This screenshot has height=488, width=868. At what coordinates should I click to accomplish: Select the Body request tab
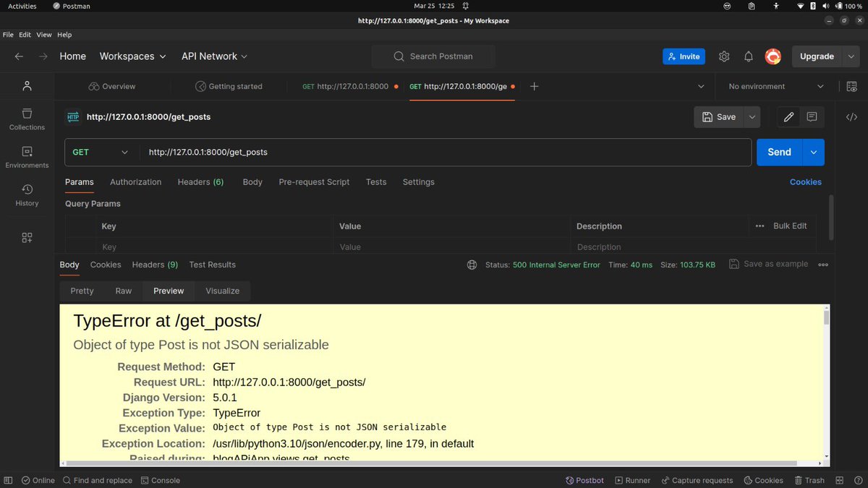click(x=252, y=182)
